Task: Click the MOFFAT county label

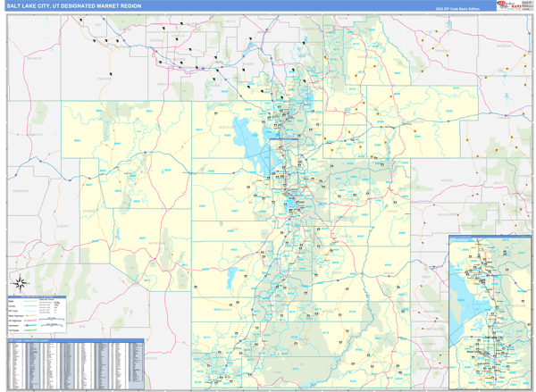Action: pyautogui.click(x=447, y=180)
